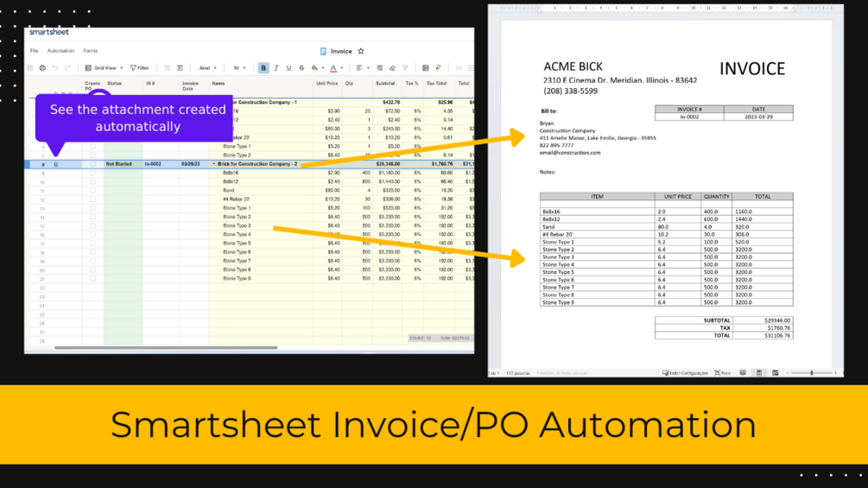Click the text color A icon
The image size is (868, 488).
click(x=333, y=68)
